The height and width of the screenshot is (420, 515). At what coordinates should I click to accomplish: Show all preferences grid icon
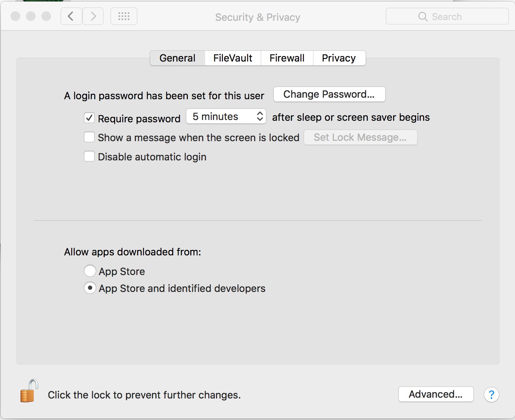pos(124,17)
